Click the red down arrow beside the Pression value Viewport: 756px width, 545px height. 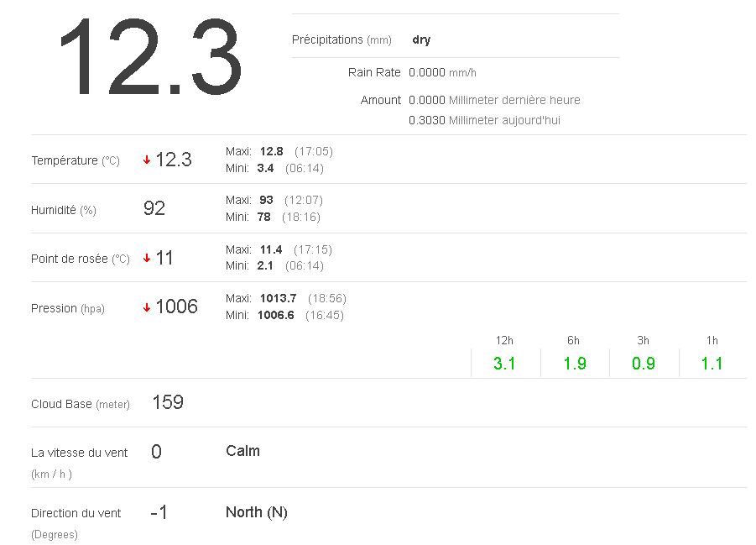tap(147, 308)
